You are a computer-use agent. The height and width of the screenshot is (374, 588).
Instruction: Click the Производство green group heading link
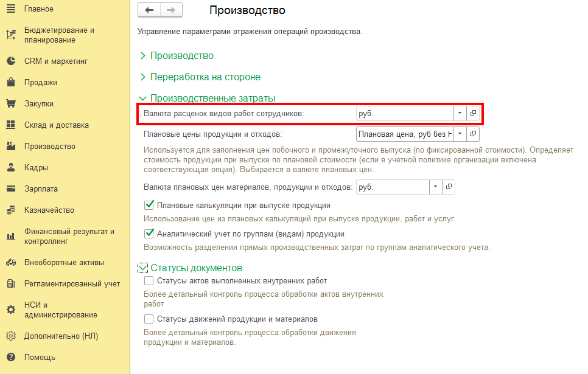pos(182,55)
